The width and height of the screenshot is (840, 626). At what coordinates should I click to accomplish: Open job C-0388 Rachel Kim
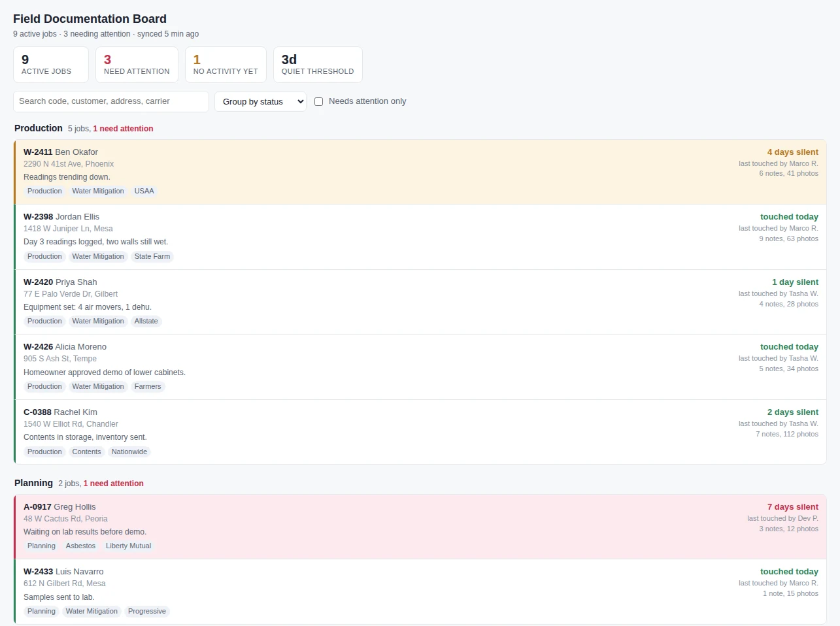[x=420, y=432]
